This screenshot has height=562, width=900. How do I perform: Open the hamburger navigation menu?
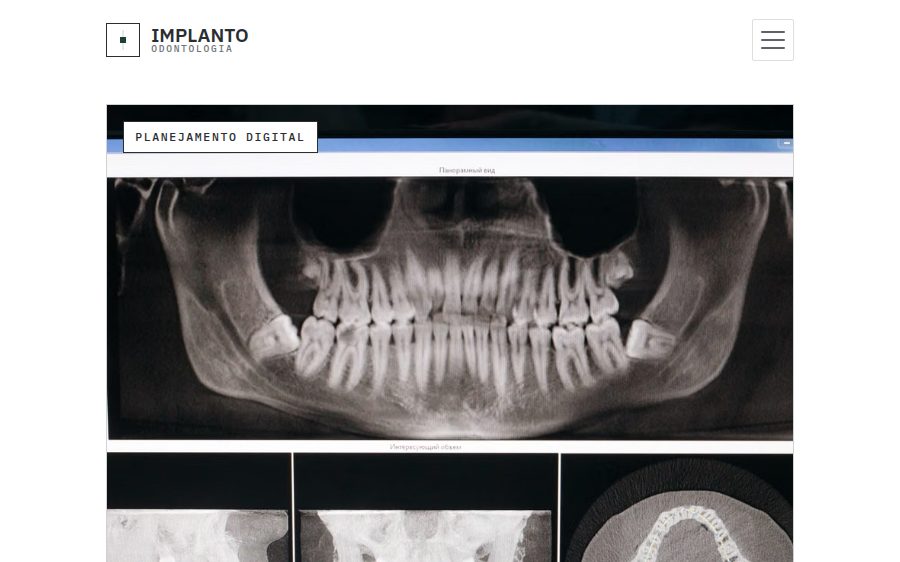773,40
